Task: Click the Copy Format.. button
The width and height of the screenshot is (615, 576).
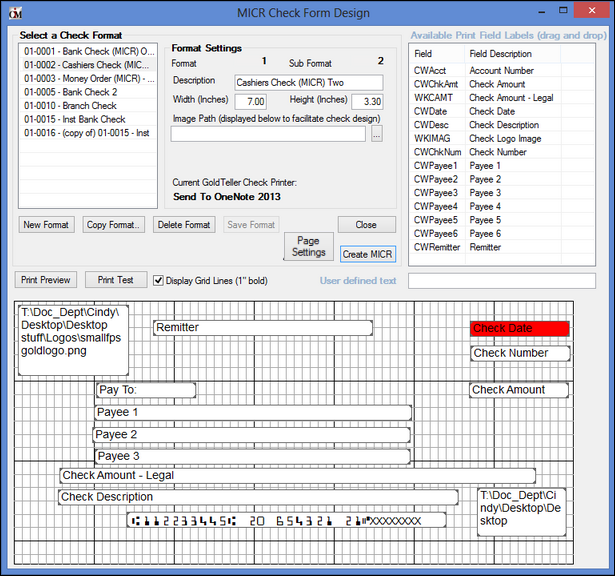Action: click(113, 225)
